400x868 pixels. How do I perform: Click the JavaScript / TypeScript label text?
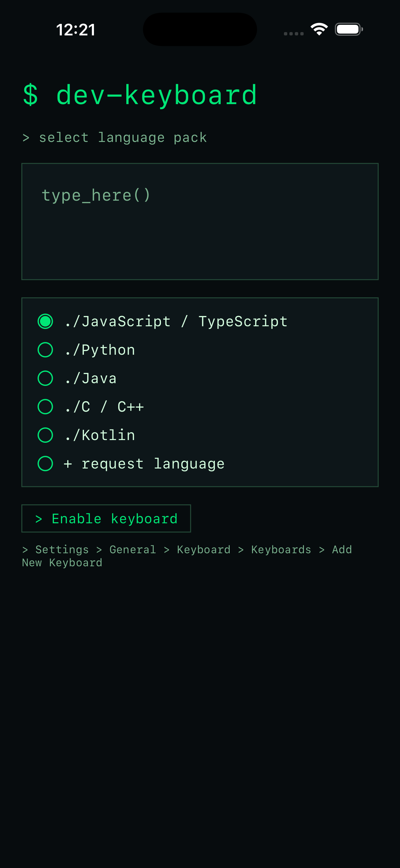pyautogui.click(x=176, y=321)
